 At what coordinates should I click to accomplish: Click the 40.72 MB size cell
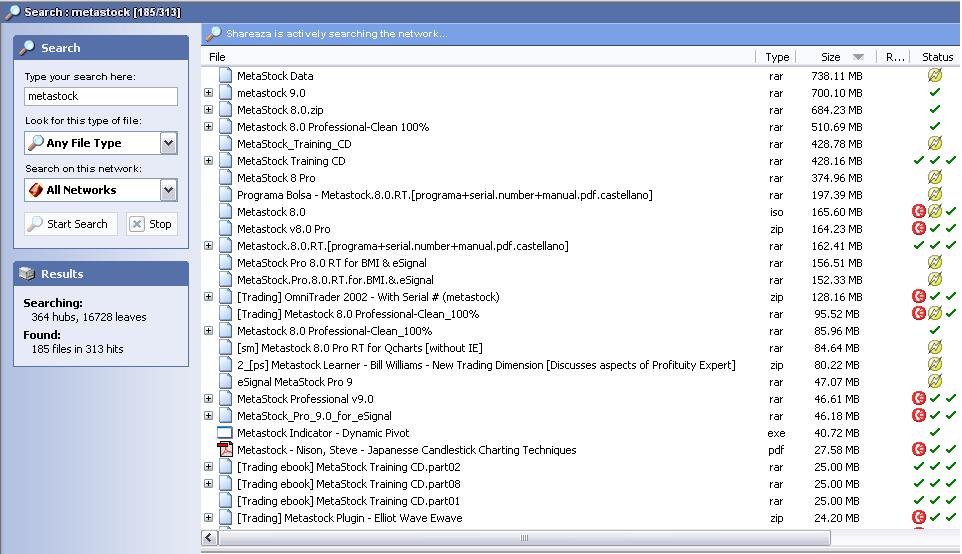pos(836,433)
